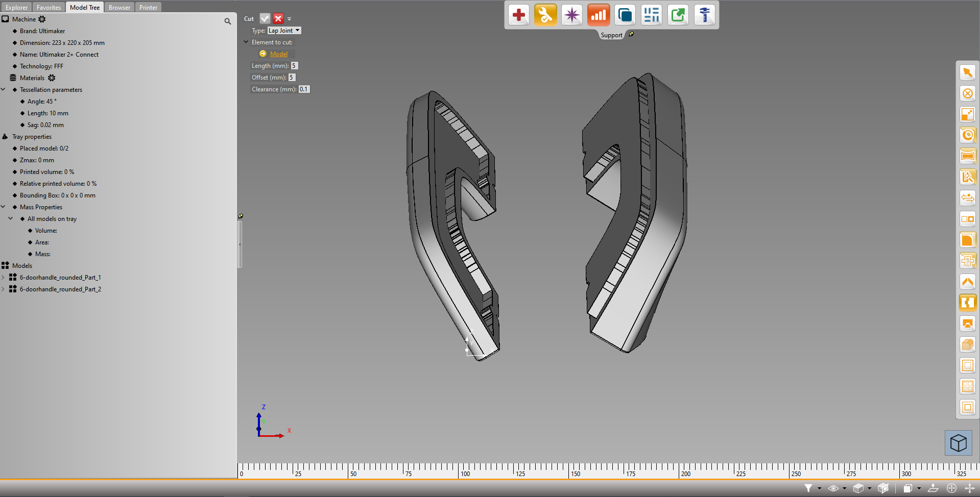Open Machine settings via the gear button
Image resolution: width=980 pixels, height=497 pixels.
pos(42,19)
